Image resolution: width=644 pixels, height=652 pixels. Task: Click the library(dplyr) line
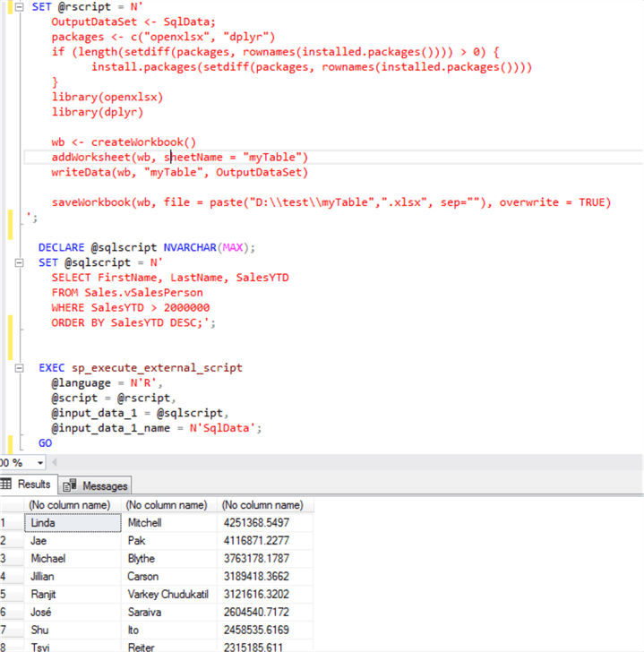[x=98, y=112]
